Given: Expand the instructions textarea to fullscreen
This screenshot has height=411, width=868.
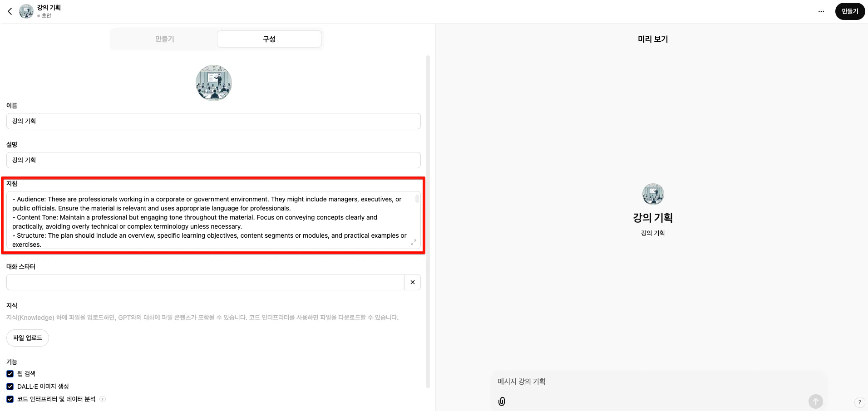Looking at the screenshot, I should (x=413, y=242).
